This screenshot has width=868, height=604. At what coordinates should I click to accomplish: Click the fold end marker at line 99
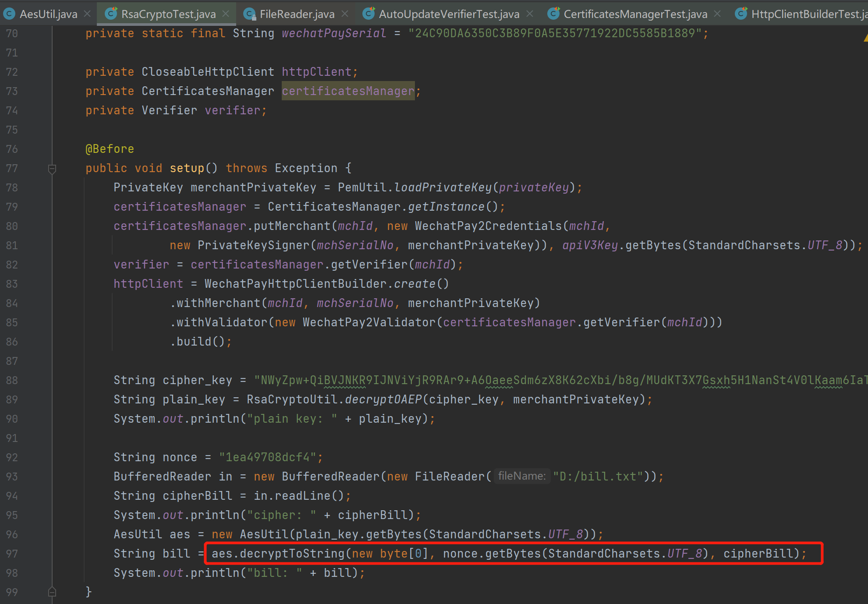pos(52,592)
